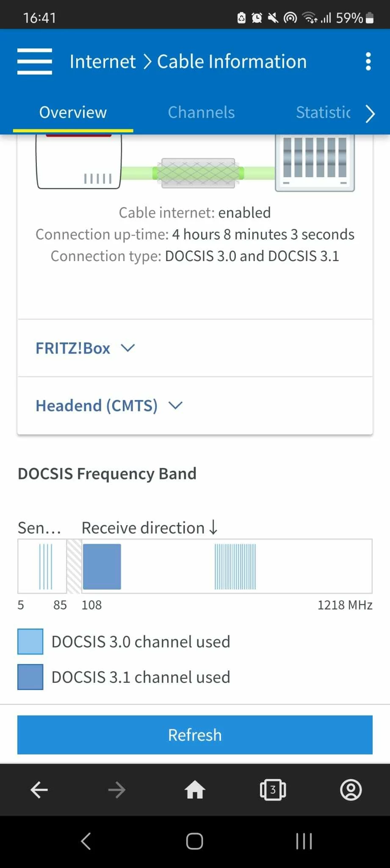Tap the Internet breadcrumb in header
This screenshot has width=390, height=868.
click(x=102, y=61)
